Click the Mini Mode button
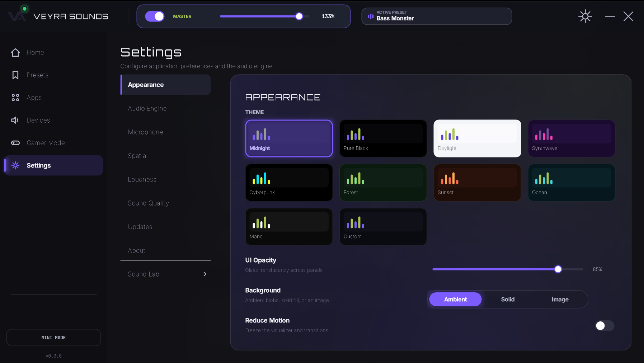This screenshot has height=363, width=644. coord(53,338)
